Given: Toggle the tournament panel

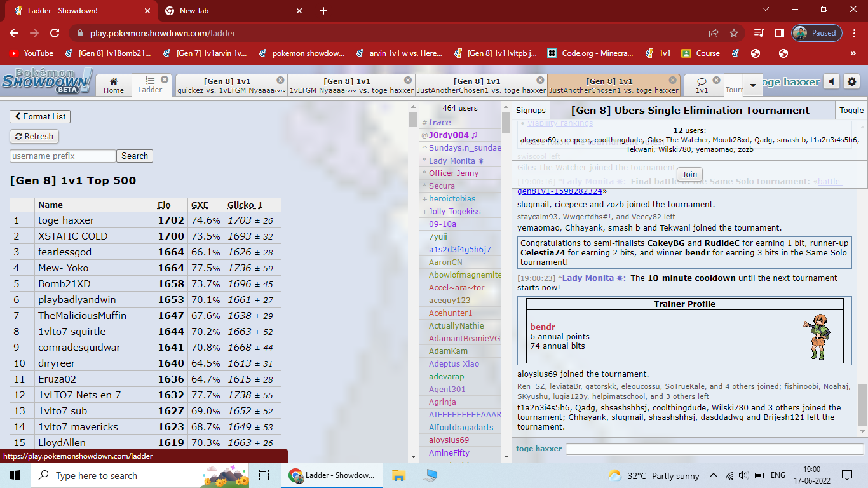Looking at the screenshot, I should [851, 110].
